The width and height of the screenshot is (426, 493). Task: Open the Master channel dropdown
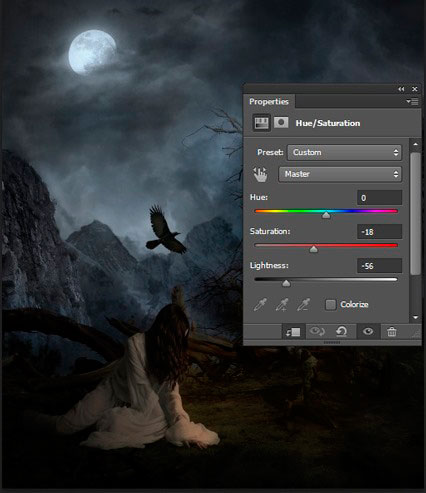[x=340, y=174]
